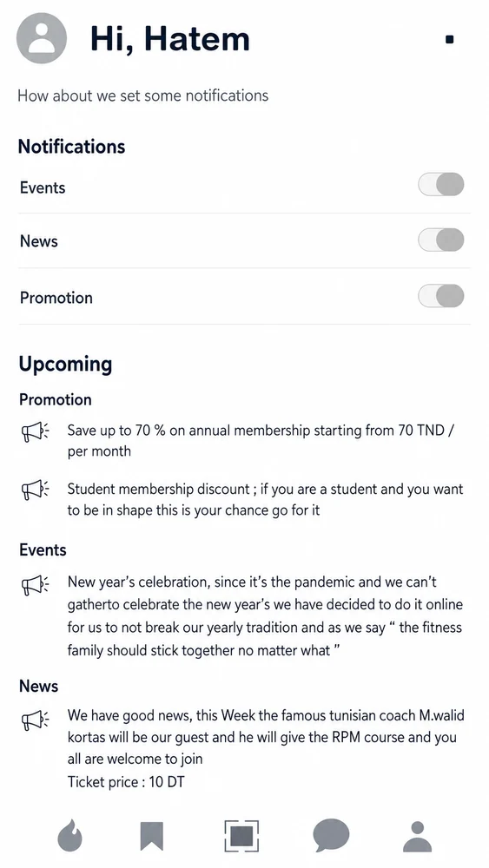This screenshot has width=489, height=868.
Task: Open the New year's celebration event description
Action: (x=265, y=615)
